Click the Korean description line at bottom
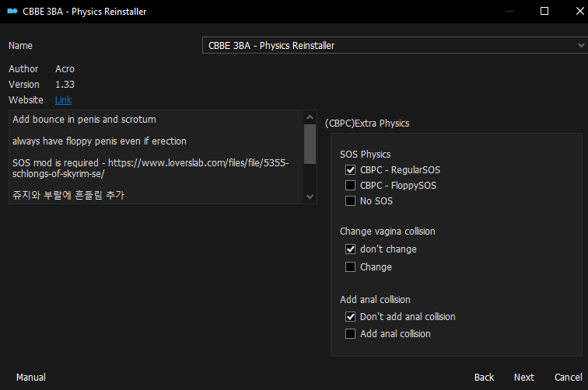This screenshot has height=390, width=588. coord(68,195)
